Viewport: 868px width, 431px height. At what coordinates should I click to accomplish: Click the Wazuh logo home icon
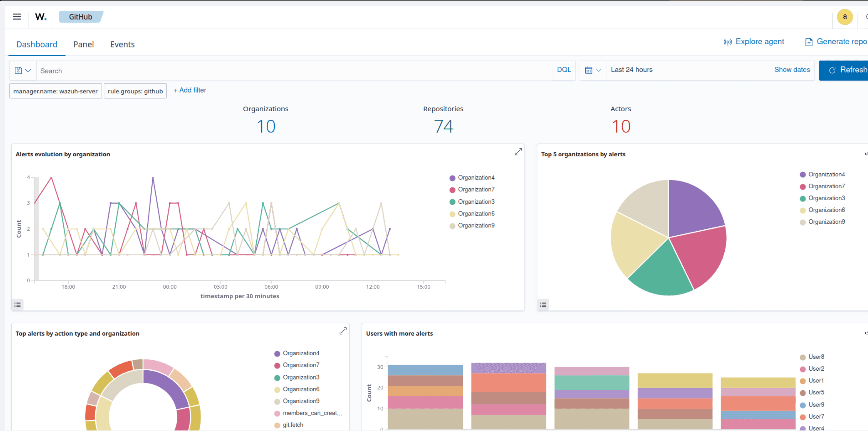point(41,17)
